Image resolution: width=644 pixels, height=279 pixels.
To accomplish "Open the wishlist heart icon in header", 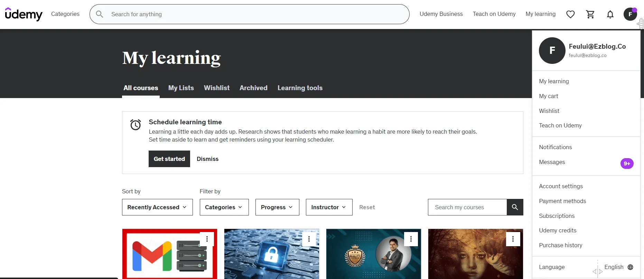I will tap(570, 14).
